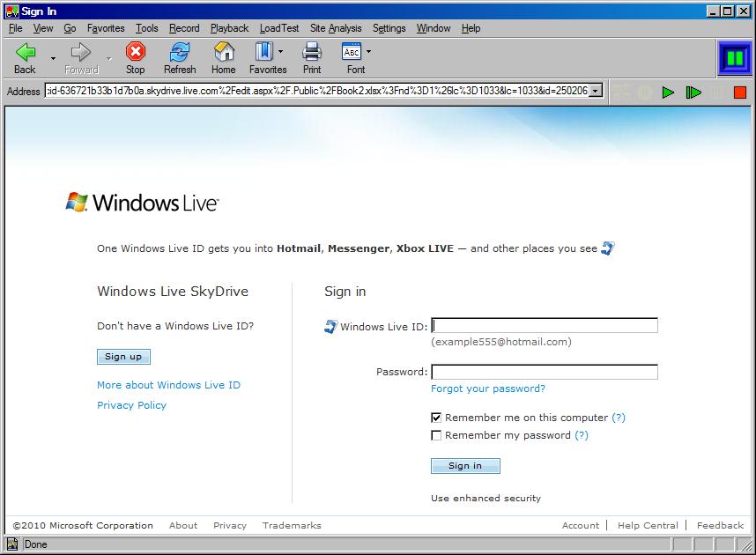The height and width of the screenshot is (555, 756).
Task: Open the Address bar history dropdown
Action: coord(594,91)
